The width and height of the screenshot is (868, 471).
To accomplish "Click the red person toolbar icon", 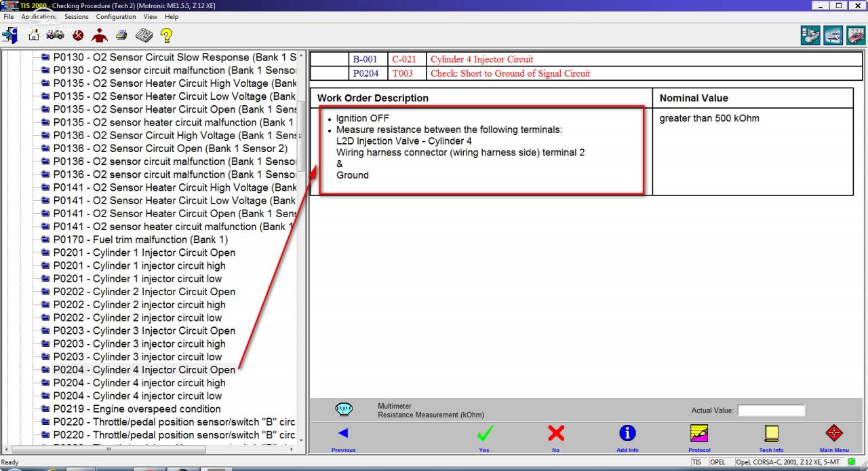I will [x=100, y=35].
